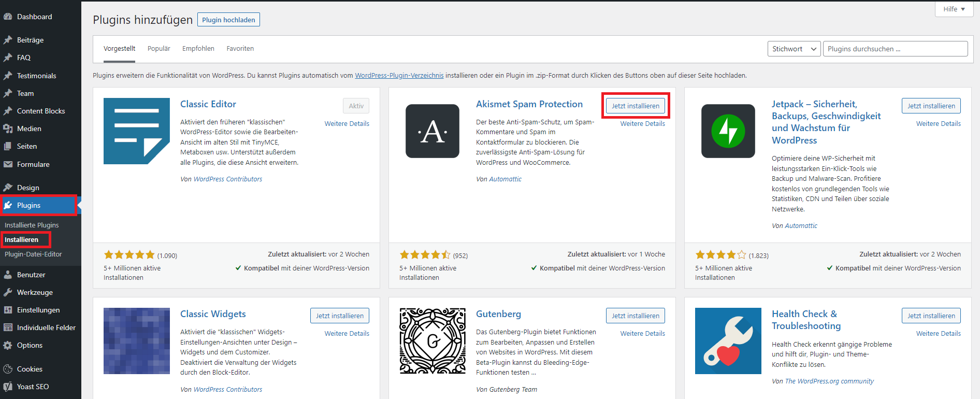Viewport: 980px width, 399px height.
Task: Click the Options gear icon
Action: (x=8, y=345)
